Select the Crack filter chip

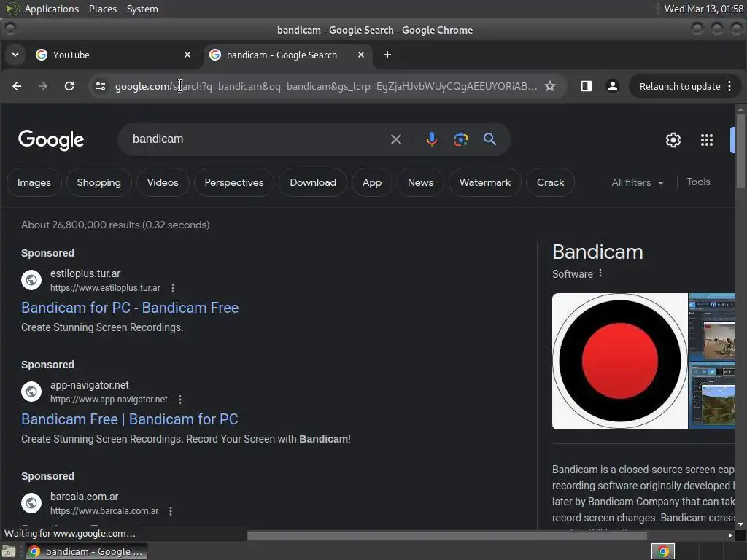pos(550,182)
